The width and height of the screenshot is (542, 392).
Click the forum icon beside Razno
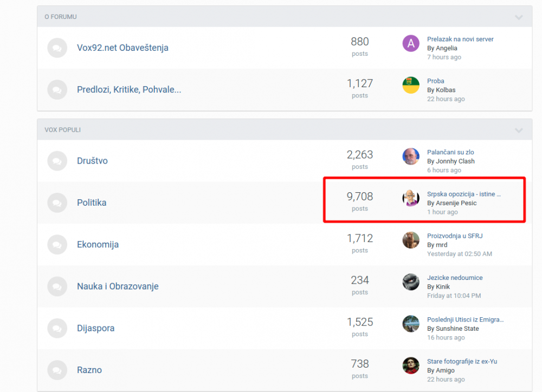[x=57, y=370]
